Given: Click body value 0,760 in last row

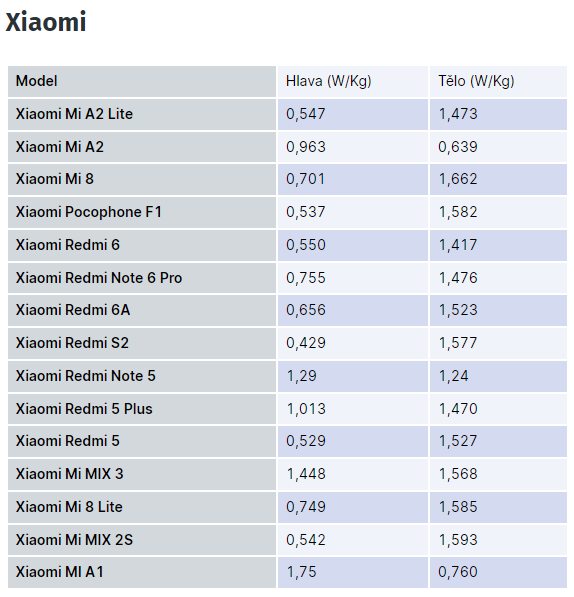Looking at the screenshot, I should pos(458,572).
